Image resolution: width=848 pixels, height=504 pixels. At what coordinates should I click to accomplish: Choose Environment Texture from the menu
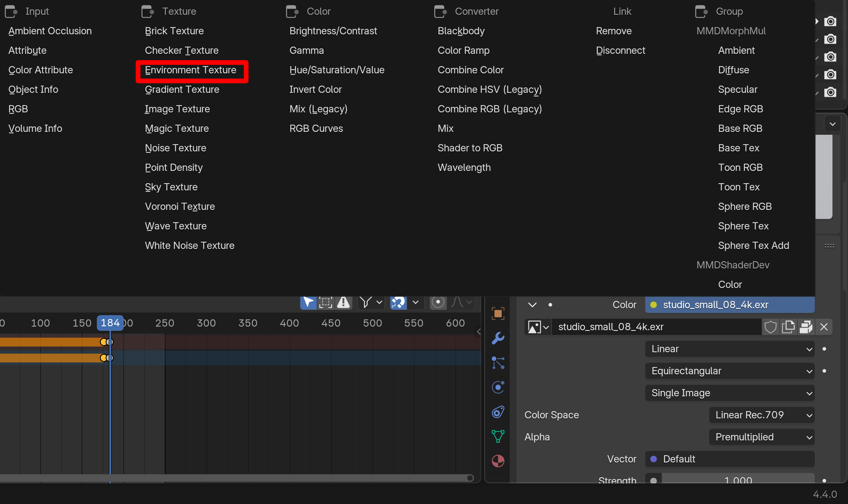[x=190, y=70]
